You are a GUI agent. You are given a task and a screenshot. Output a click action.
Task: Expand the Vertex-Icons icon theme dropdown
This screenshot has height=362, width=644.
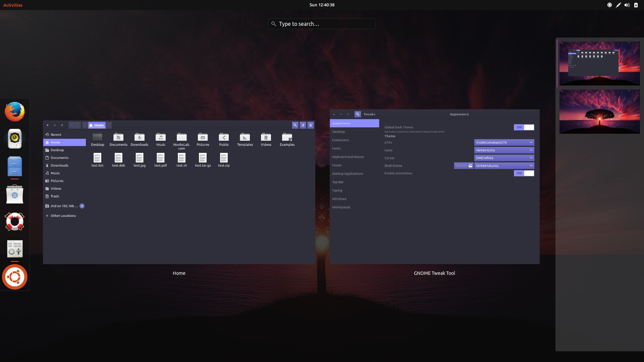[503, 150]
